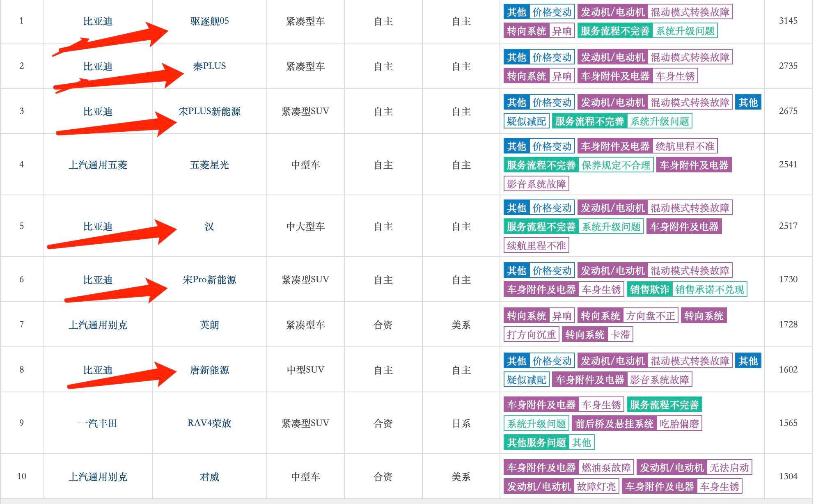
Task: Open the 驱逐舰05 model link
Action: click(x=209, y=21)
